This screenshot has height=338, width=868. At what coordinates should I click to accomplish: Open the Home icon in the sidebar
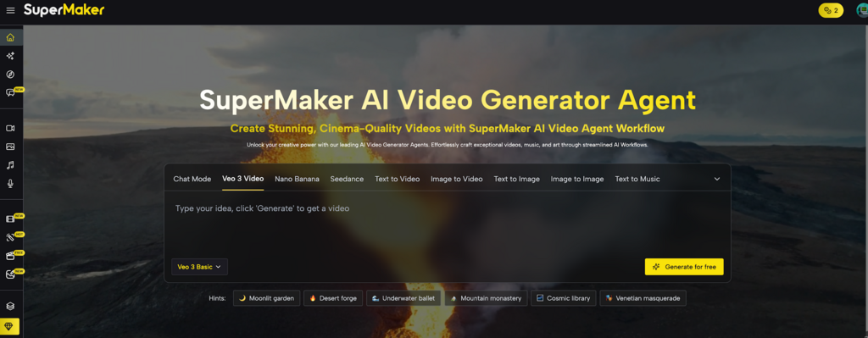pyautogui.click(x=10, y=37)
